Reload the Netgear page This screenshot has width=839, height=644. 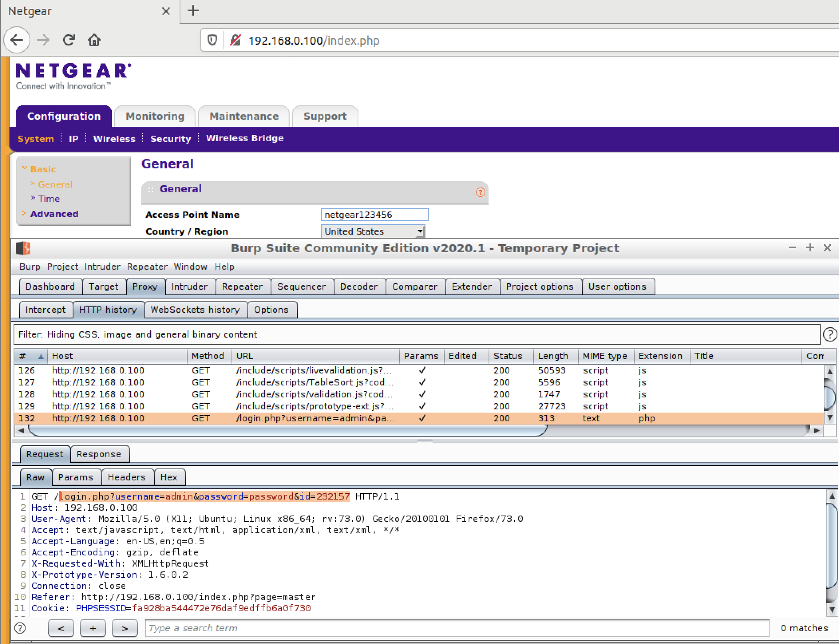pos(69,40)
